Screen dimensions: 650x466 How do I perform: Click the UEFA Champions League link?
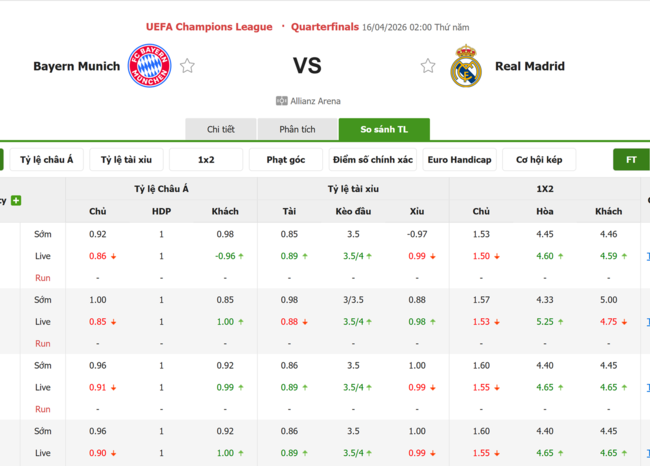(209, 27)
